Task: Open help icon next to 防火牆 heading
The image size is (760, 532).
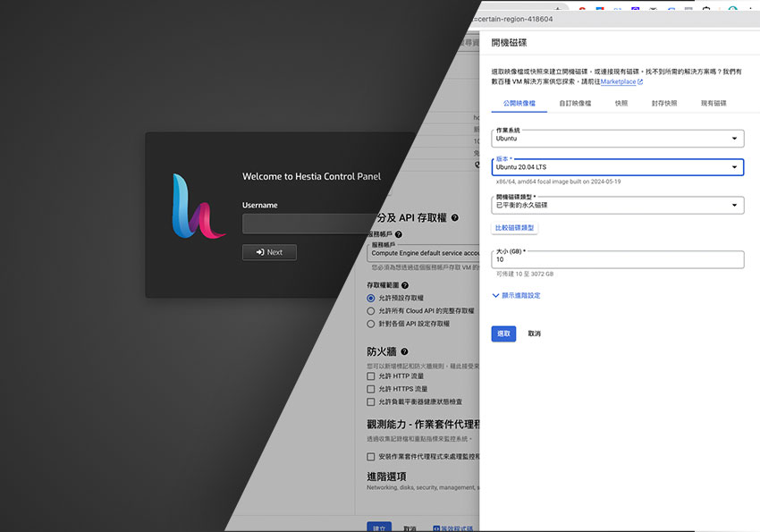Action: [x=404, y=351]
